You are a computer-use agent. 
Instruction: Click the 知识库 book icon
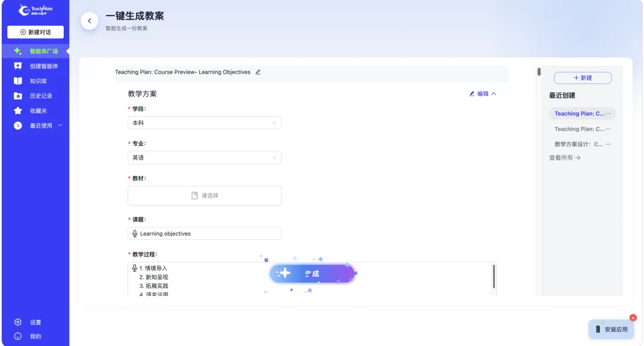coord(18,81)
